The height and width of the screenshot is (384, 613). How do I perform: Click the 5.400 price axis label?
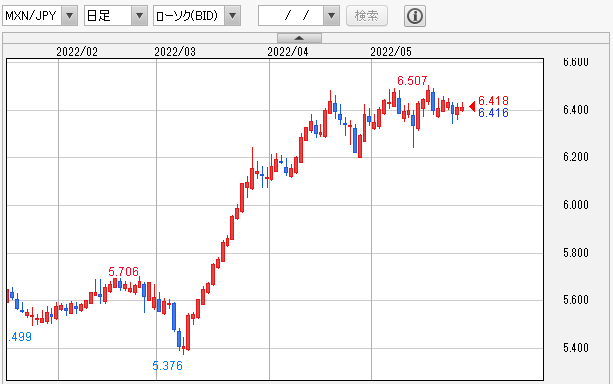(576, 348)
